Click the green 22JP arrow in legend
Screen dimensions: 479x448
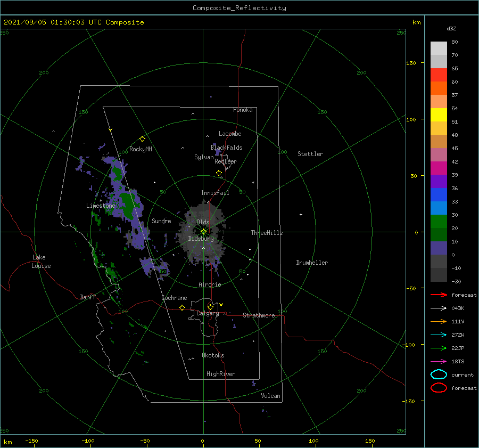tap(439, 348)
